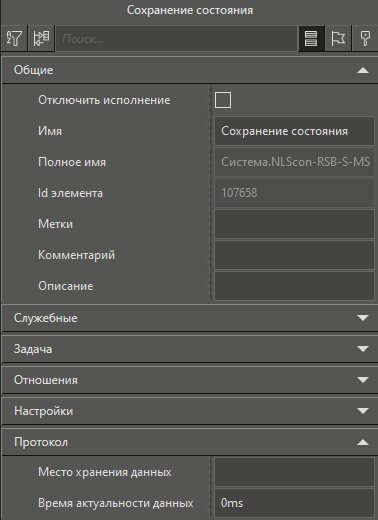
Task: Click the Место хранения данных label
Action: pyautogui.click(x=105, y=472)
